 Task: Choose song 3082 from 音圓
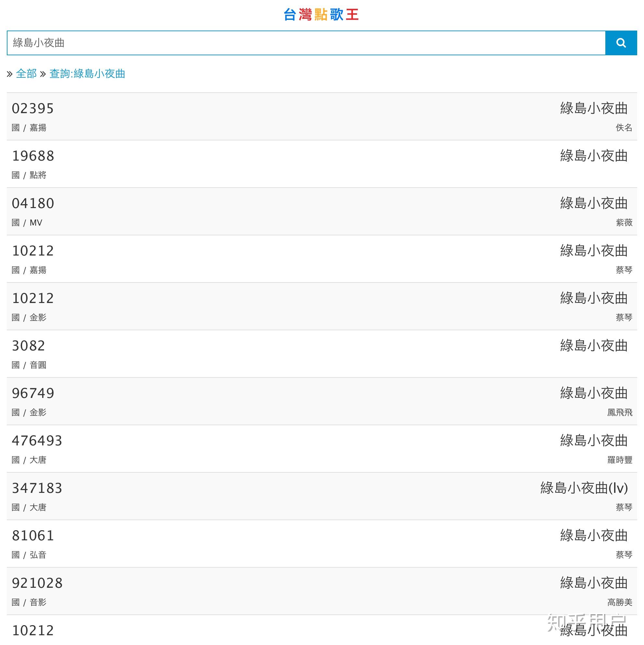click(28, 346)
